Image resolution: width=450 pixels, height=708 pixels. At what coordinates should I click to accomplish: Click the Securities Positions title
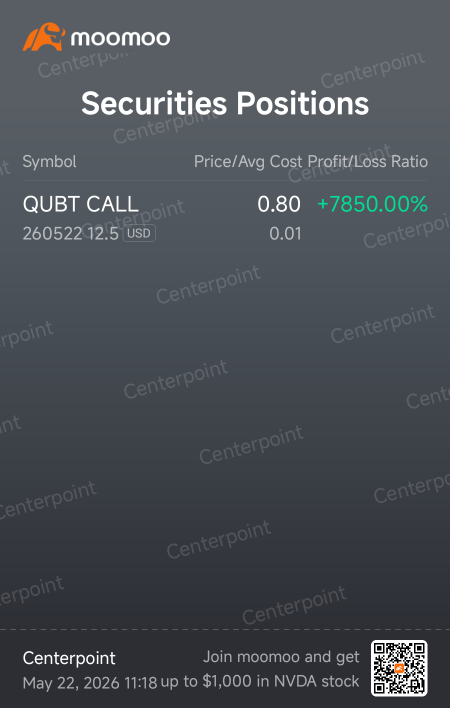click(225, 103)
